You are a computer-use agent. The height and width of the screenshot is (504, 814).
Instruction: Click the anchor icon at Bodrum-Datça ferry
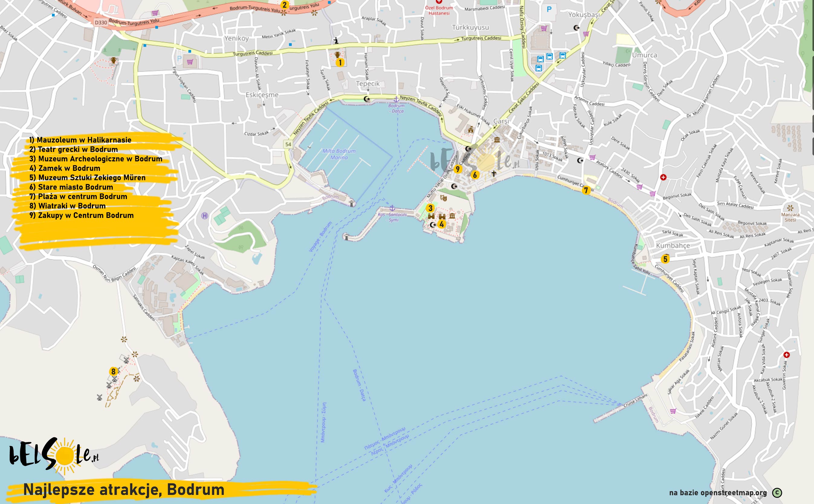(396, 99)
